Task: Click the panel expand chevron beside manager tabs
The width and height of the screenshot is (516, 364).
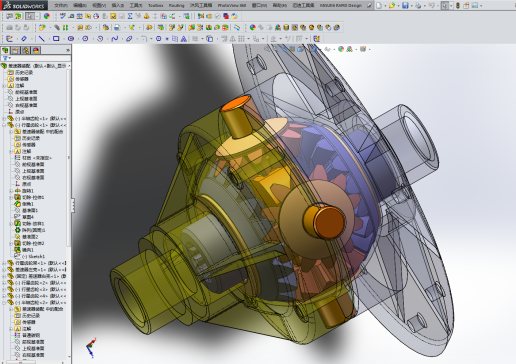Action: point(68,50)
